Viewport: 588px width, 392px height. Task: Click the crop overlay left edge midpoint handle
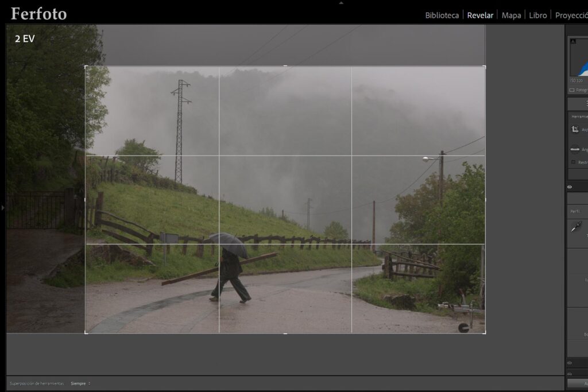pyautogui.click(x=86, y=200)
